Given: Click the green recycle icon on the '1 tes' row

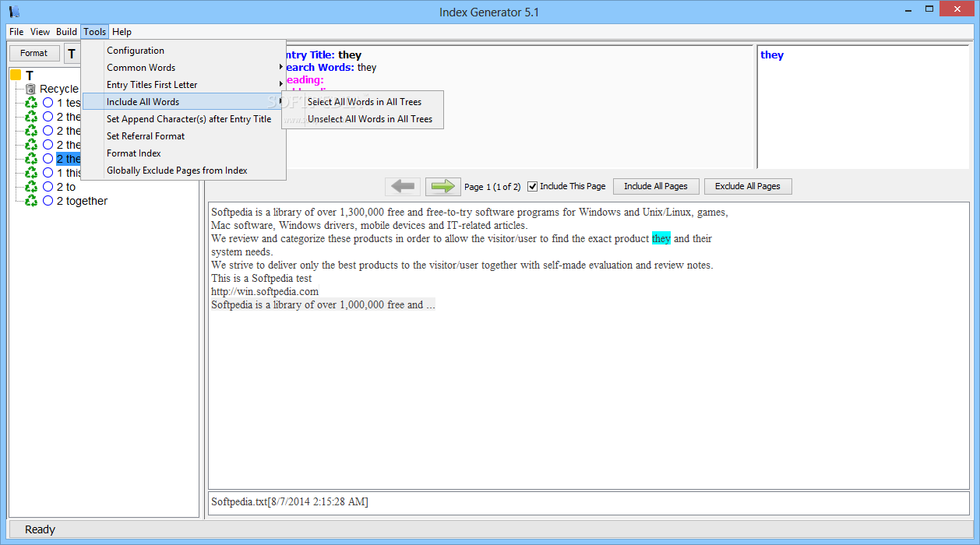Looking at the screenshot, I should tap(31, 103).
